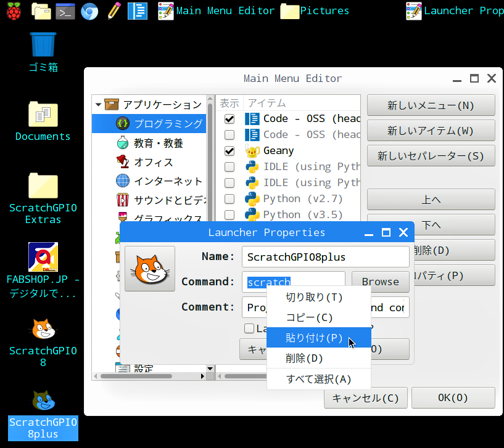Open the file manager from the panel
The height and width of the screenshot is (448, 504).
[41, 11]
